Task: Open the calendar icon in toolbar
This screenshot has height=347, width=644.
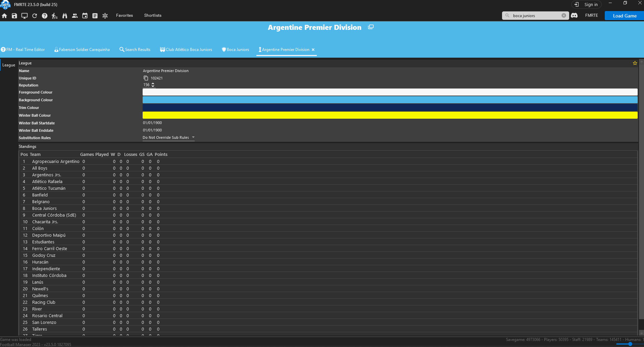Action: coord(85,16)
